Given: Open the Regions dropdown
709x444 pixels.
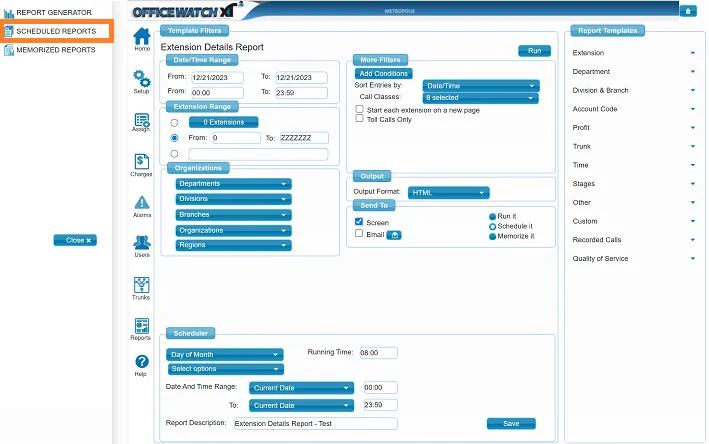Looking at the screenshot, I should pos(233,245).
